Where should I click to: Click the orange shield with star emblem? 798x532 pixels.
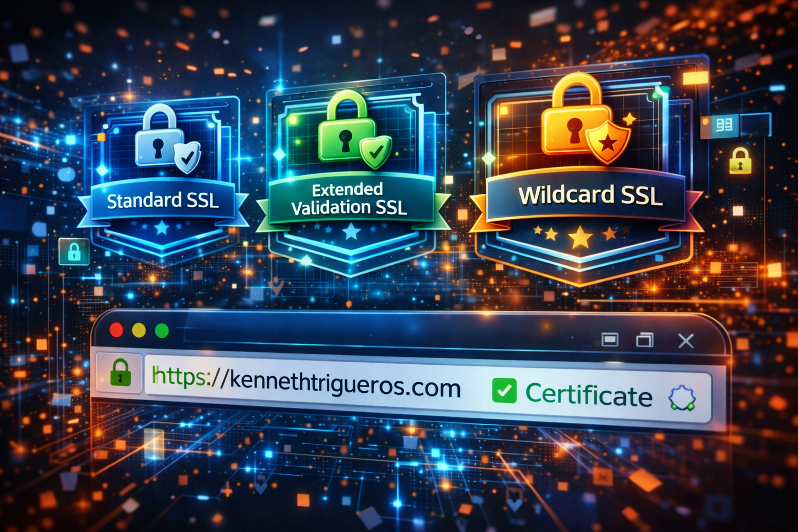pyautogui.click(x=608, y=140)
